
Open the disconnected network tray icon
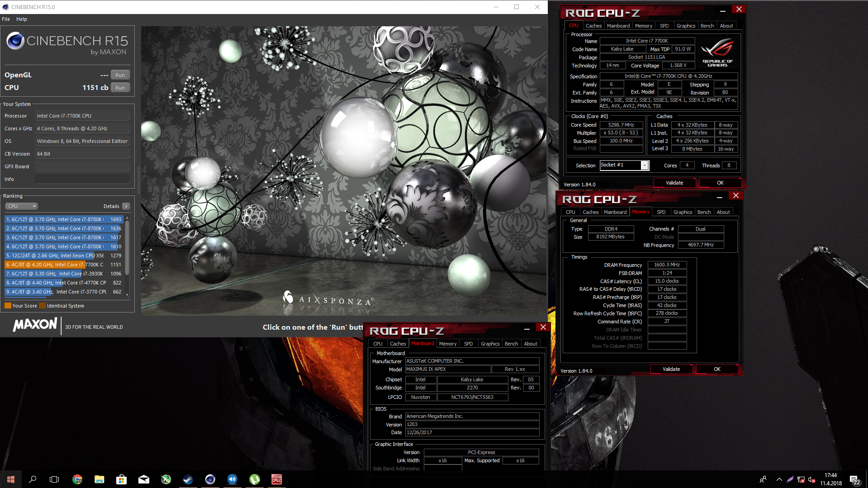pos(801,479)
